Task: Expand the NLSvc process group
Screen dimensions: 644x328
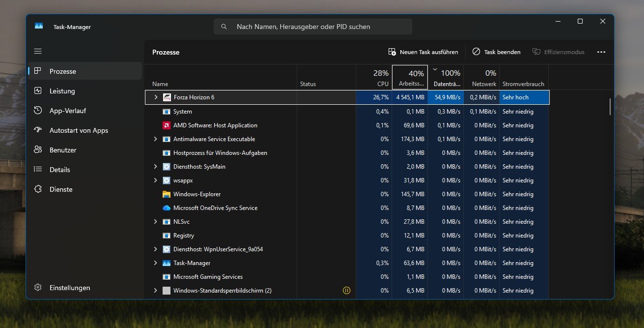Action: coord(156,222)
